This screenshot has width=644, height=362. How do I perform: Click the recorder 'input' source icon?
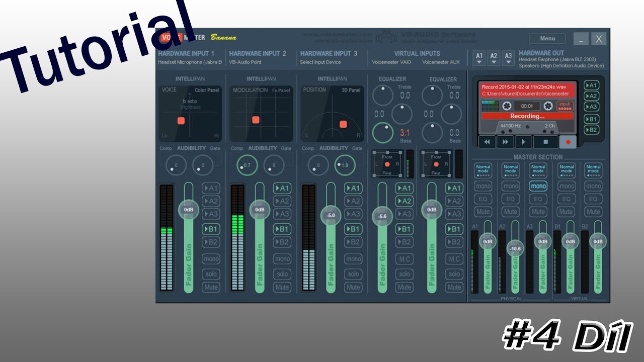coord(566,106)
